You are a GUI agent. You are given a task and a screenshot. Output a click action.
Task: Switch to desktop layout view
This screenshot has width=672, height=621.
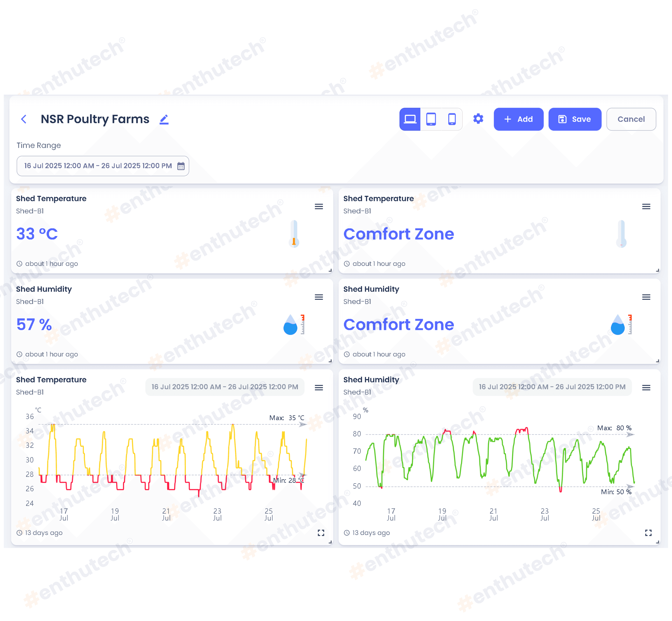coord(410,119)
